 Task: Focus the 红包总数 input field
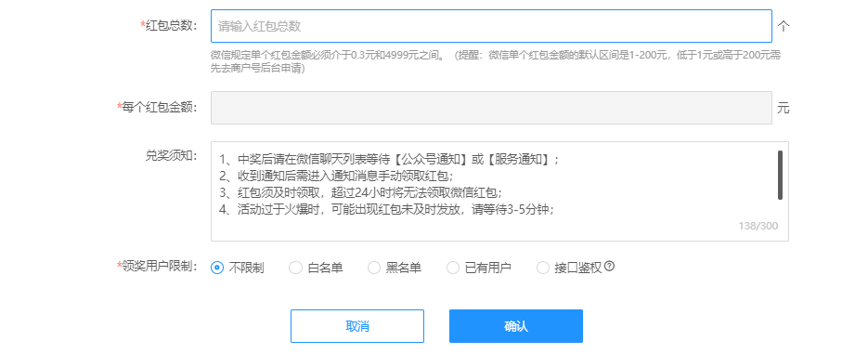tap(491, 26)
